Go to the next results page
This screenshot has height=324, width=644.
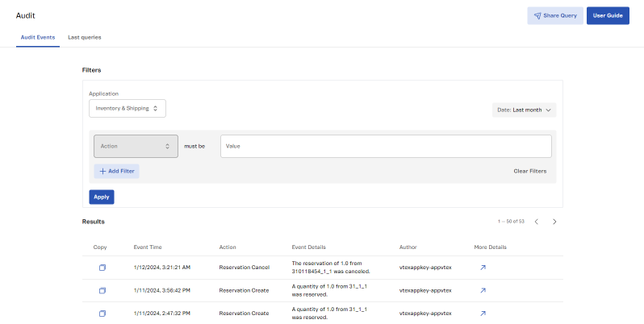(554, 222)
